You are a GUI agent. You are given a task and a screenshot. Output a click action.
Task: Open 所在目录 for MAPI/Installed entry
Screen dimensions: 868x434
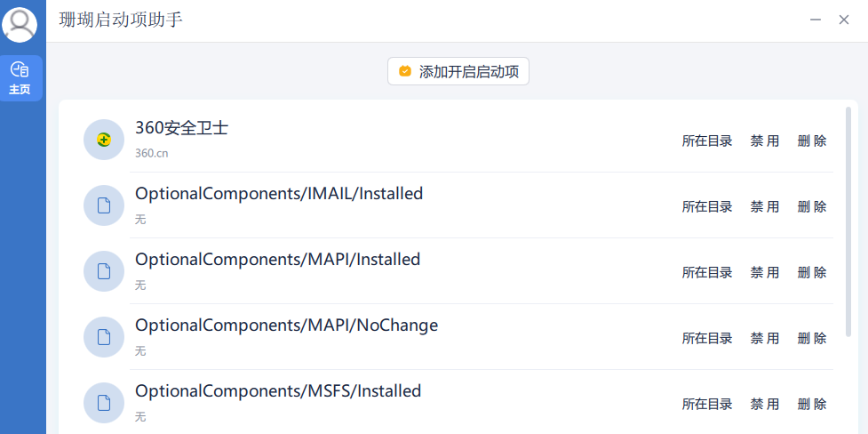click(x=707, y=273)
